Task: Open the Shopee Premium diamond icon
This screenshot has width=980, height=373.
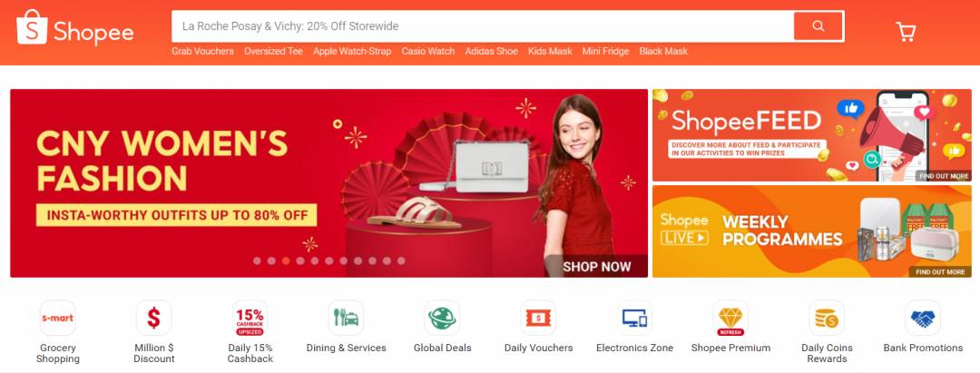Action: 730,318
